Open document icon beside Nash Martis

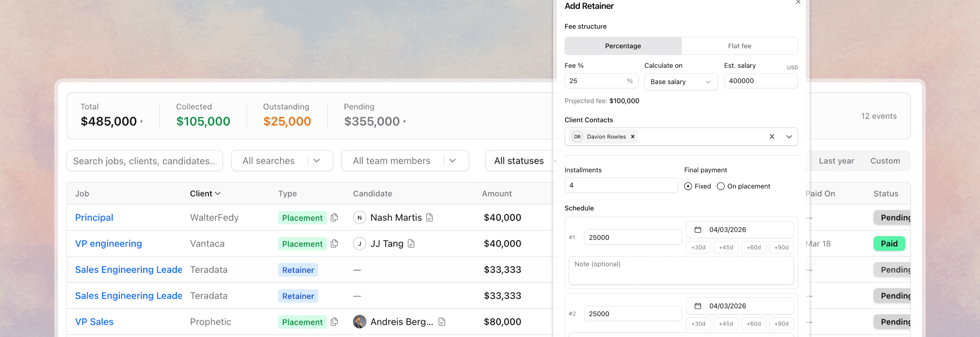(x=430, y=217)
